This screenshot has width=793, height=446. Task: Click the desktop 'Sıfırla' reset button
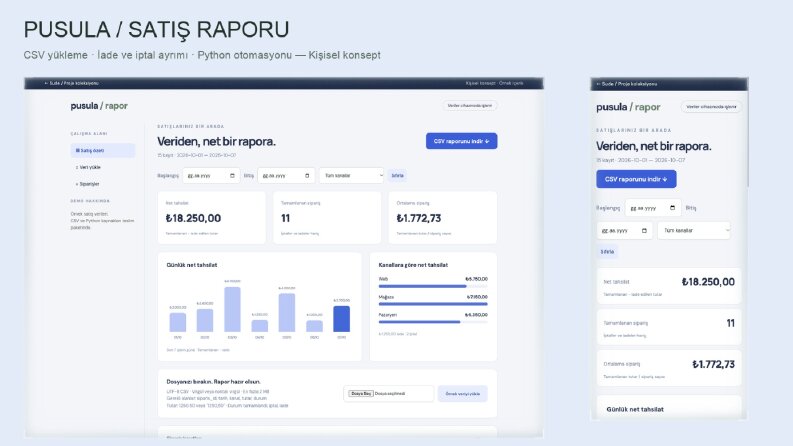click(398, 175)
